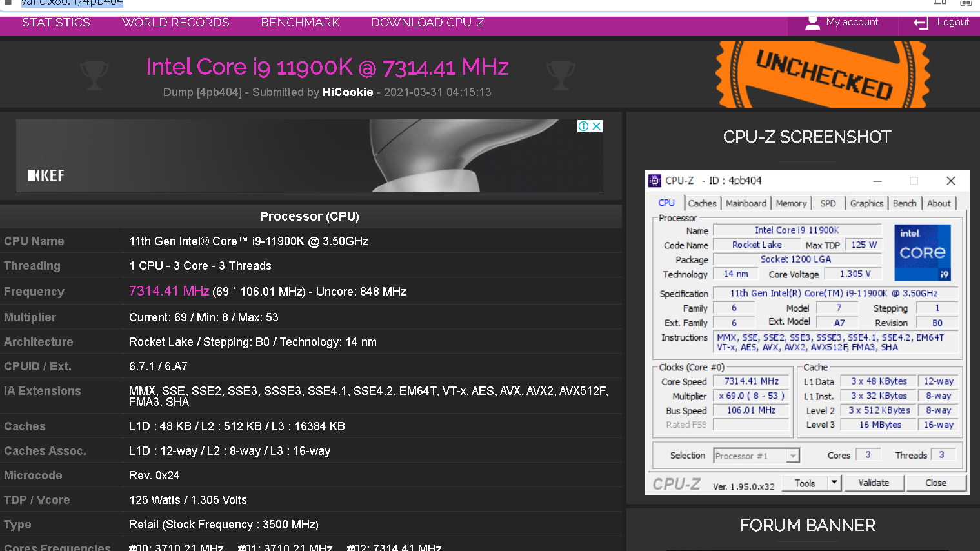This screenshot has height=551, width=980.
Task: Open the KEF banner advertisement
Action: tap(310, 155)
